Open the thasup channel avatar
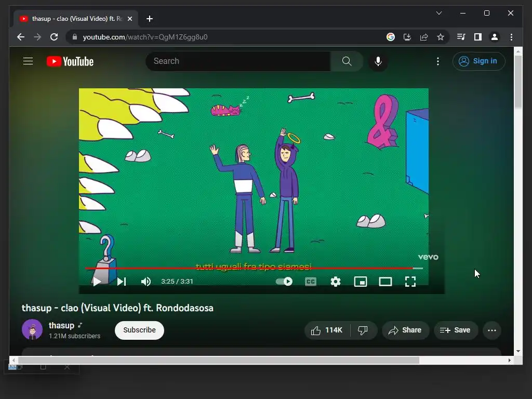 point(32,329)
